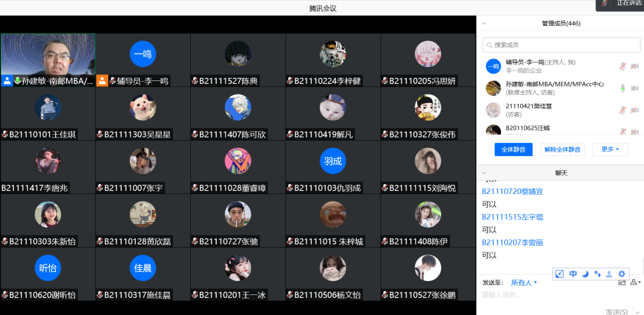Toggle IME Chinese/English mode 中 button
644x315 pixels.
point(573,274)
